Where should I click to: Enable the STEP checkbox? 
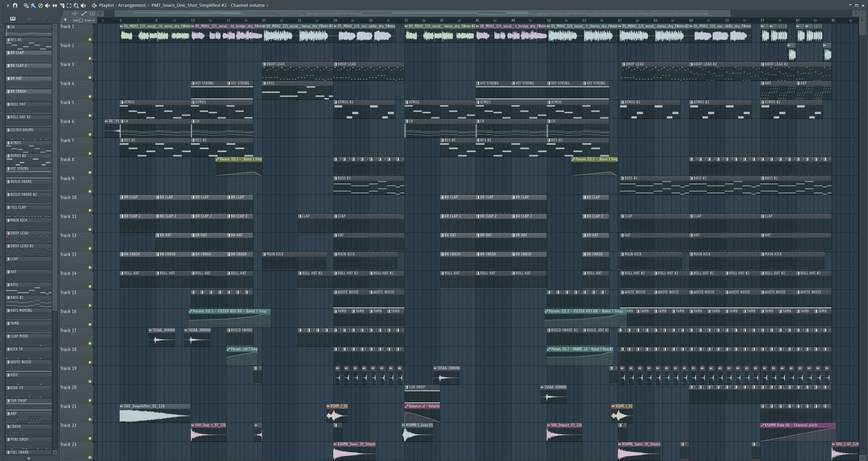point(81,20)
